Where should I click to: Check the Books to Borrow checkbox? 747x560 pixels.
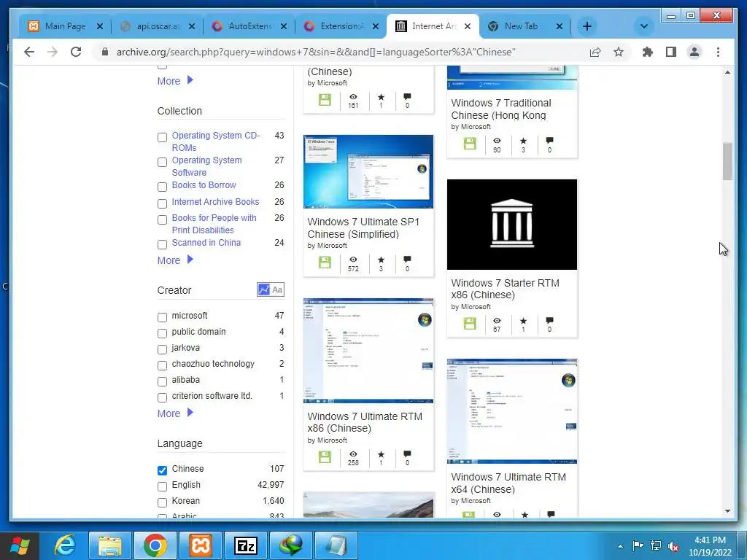click(162, 187)
